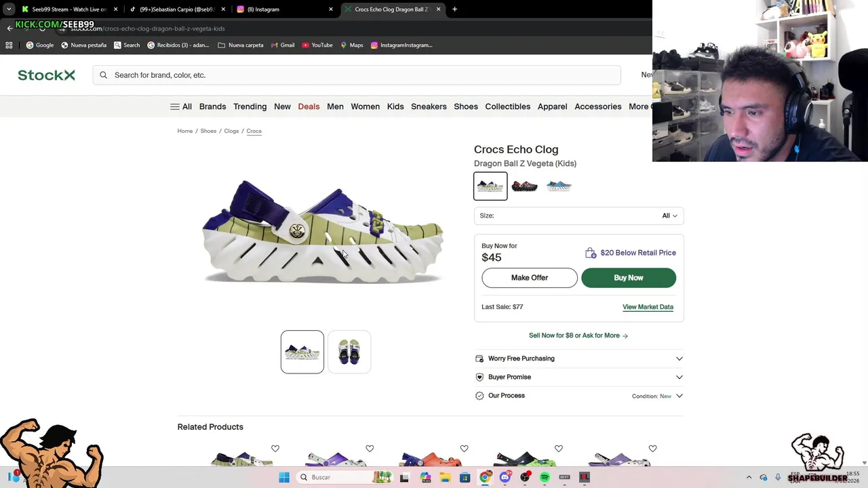This screenshot has width=868, height=488.
Task: Favorite the fifth related product with heart icon
Action: coord(653,449)
